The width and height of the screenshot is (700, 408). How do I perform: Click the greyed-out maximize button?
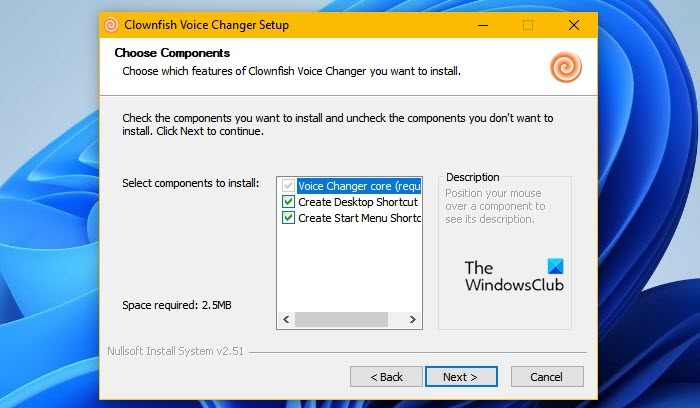[x=528, y=25]
